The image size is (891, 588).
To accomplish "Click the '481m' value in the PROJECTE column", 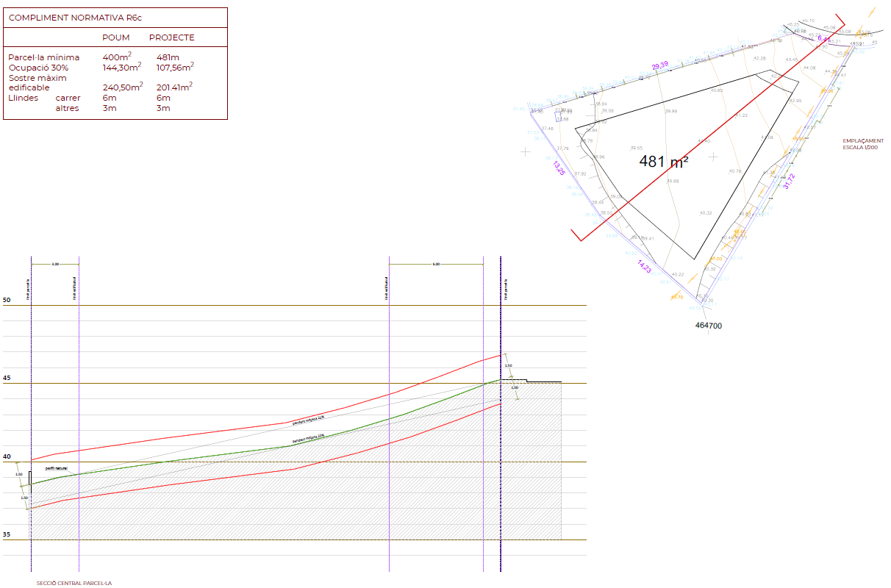I will [x=168, y=57].
